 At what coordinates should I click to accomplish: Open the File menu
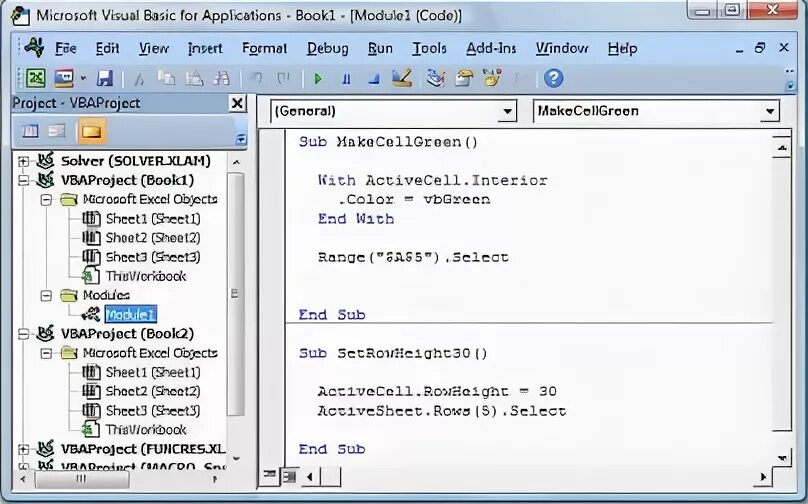pyautogui.click(x=66, y=48)
